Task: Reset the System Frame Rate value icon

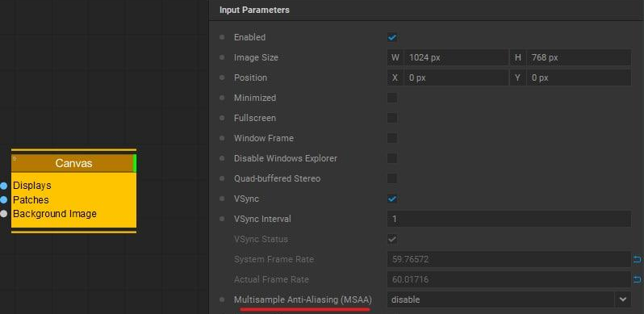Action: click(637, 259)
